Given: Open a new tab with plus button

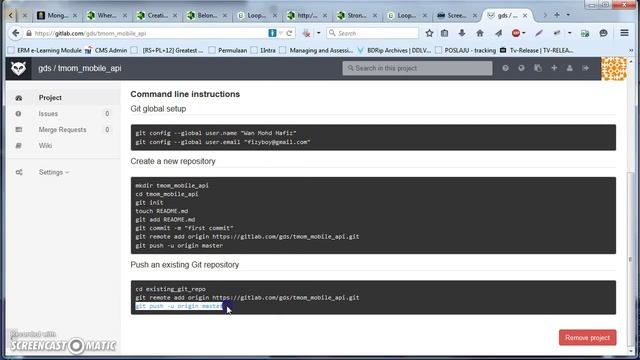Looking at the screenshot, I should click(557, 15).
